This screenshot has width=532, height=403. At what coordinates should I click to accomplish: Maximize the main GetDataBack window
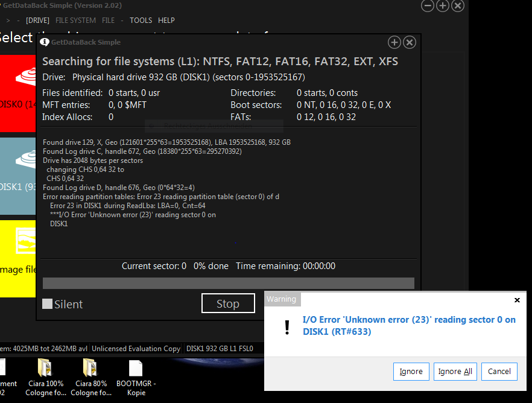(443, 5)
